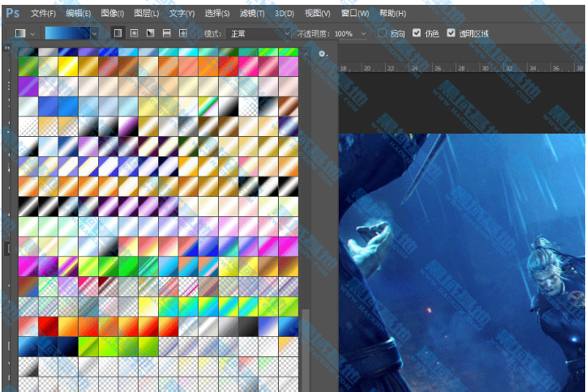Open the 滤镜(T) menu
The height and width of the screenshot is (392, 586).
click(x=252, y=14)
